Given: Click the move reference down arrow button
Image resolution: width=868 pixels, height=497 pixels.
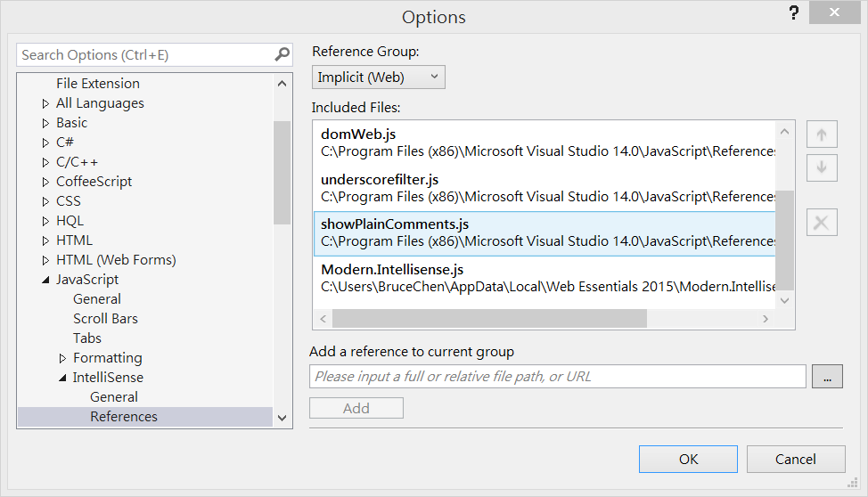Looking at the screenshot, I should (x=821, y=167).
